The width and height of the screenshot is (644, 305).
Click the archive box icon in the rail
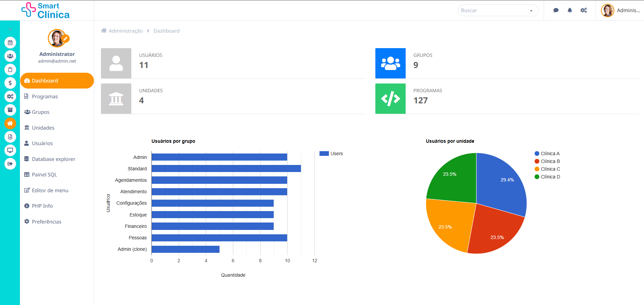(x=10, y=110)
